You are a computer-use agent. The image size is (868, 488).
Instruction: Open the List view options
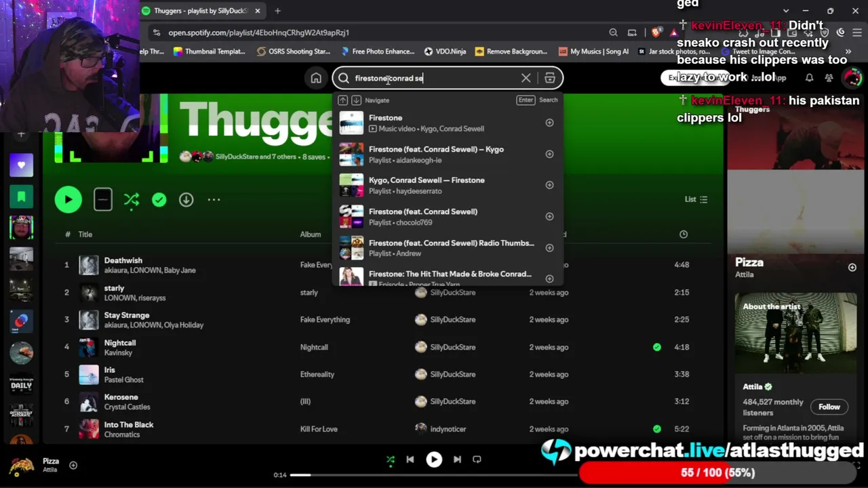pyautogui.click(x=696, y=199)
